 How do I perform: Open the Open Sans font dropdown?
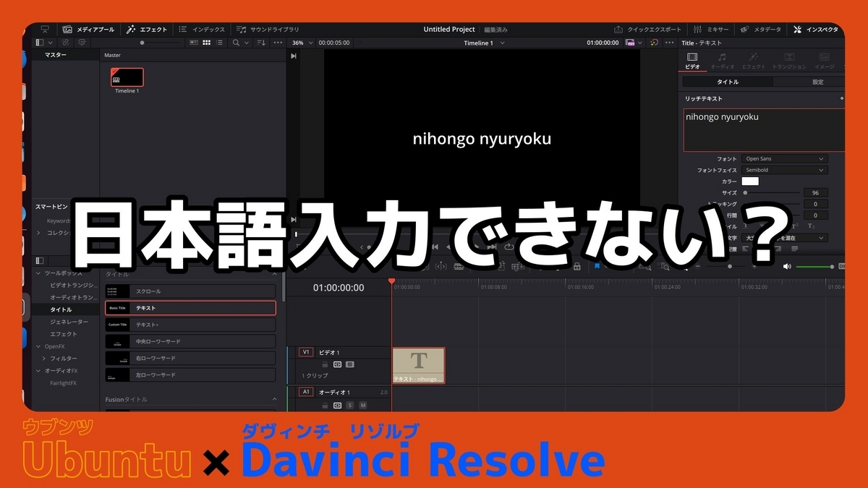tap(786, 158)
